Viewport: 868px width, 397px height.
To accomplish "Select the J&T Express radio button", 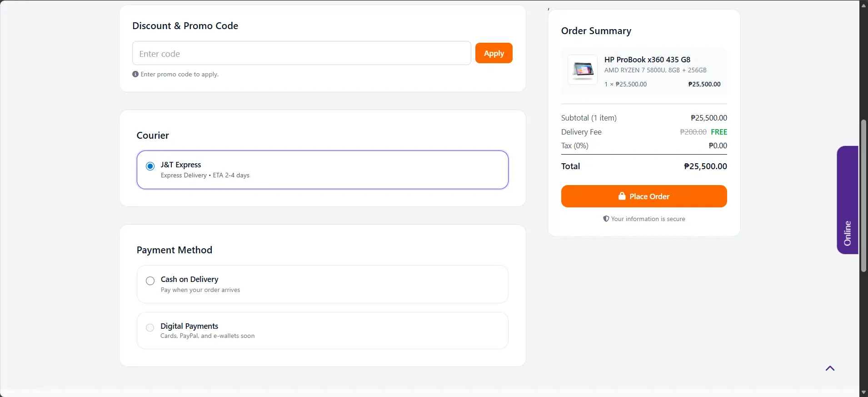I will (150, 166).
